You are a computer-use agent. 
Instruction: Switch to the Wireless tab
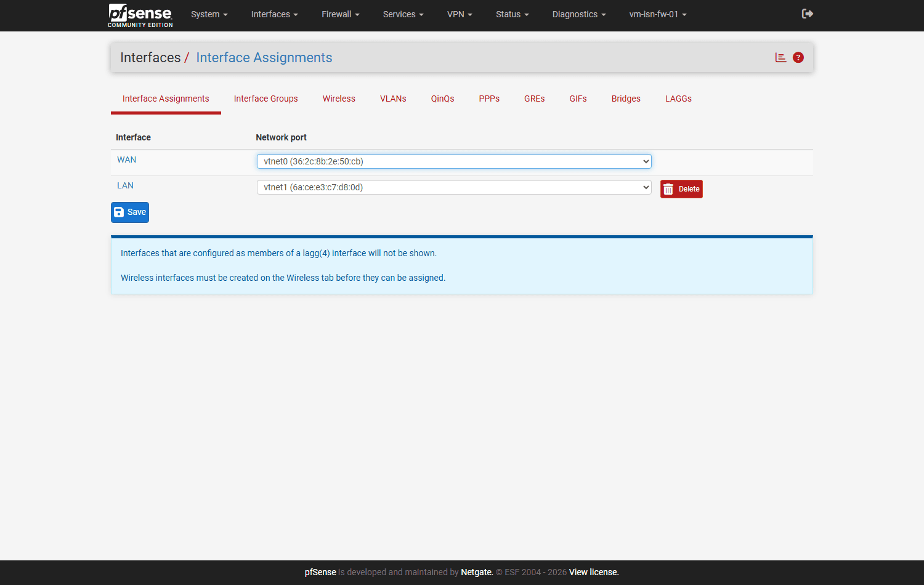point(339,99)
